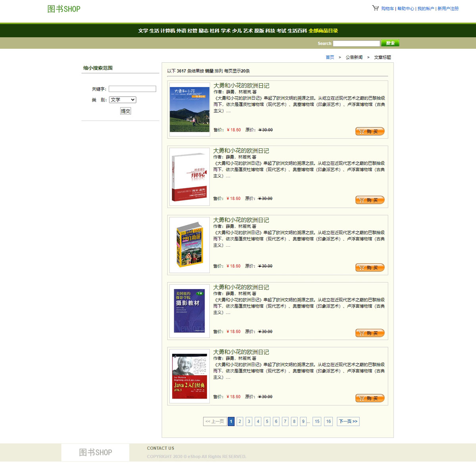
Task: Click the 提交 submit button
Action: click(x=125, y=111)
